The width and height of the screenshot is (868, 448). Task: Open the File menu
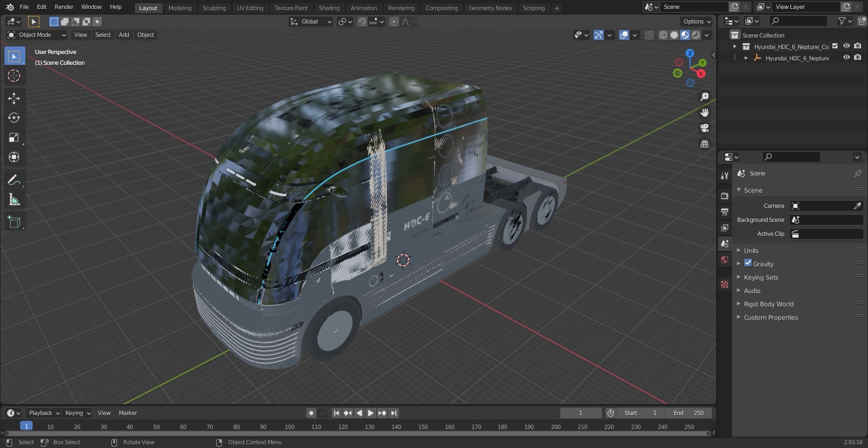(24, 7)
